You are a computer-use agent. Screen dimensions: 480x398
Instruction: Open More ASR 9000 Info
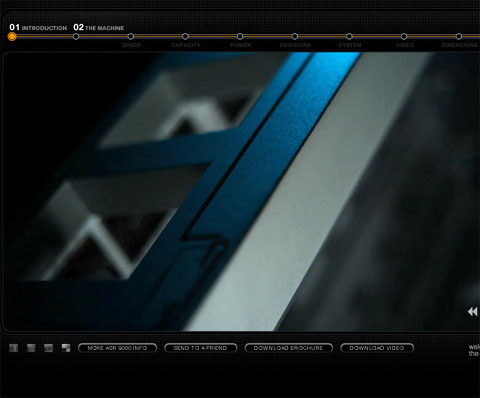pos(117,348)
